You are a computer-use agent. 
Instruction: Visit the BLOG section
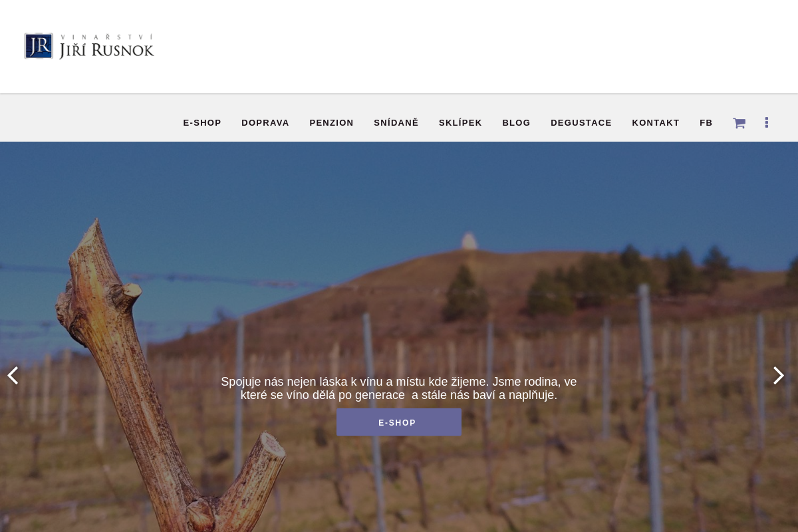pyautogui.click(x=516, y=123)
